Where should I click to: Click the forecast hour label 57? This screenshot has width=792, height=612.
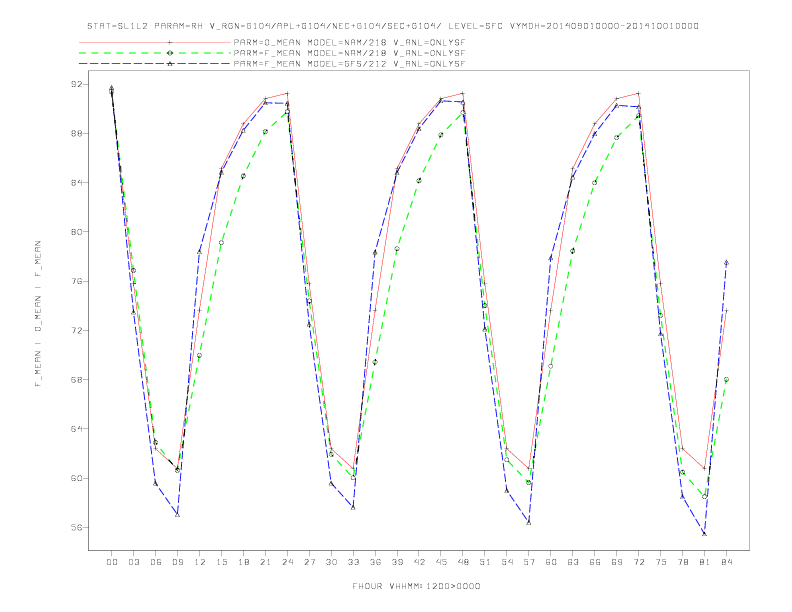pyautogui.click(x=529, y=562)
